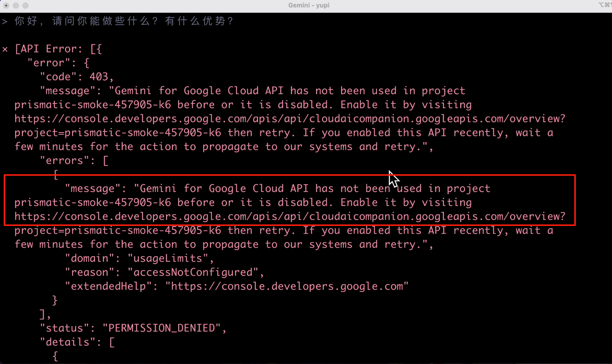Click the Gemini - yupi window title

point(309,5)
